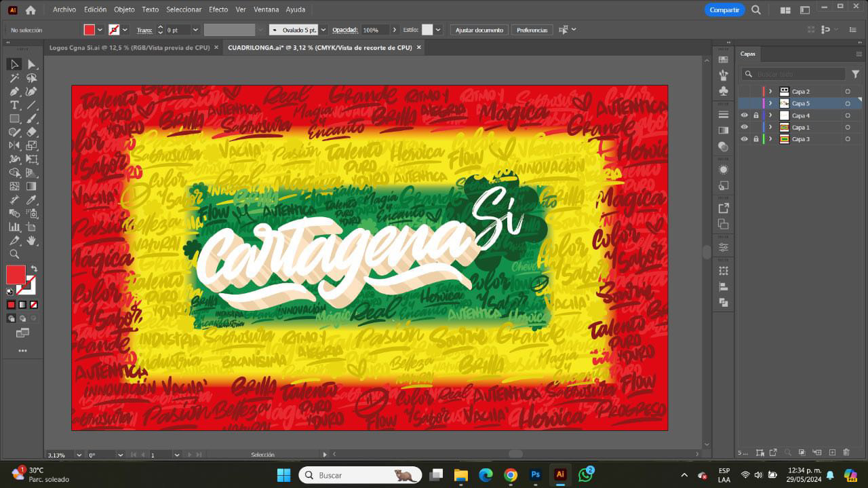Screen dimensions: 868x488
Task: Click the red fill color swatch
Action: (x=89, y=30)
